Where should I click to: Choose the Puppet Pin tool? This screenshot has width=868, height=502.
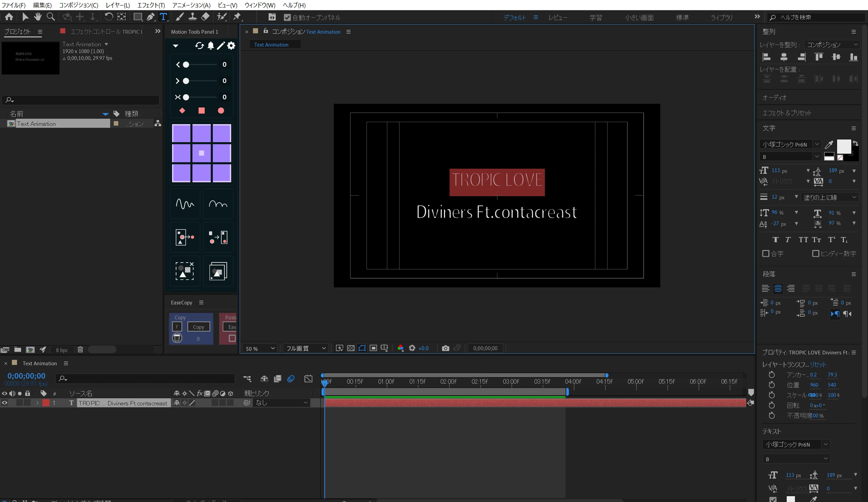click(x=237, y=17)
